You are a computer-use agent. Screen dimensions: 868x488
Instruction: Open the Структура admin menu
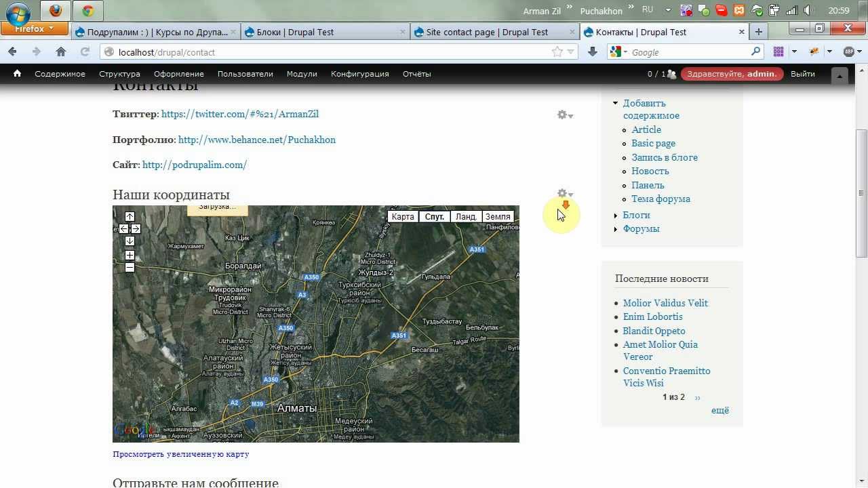click(119, 74)
